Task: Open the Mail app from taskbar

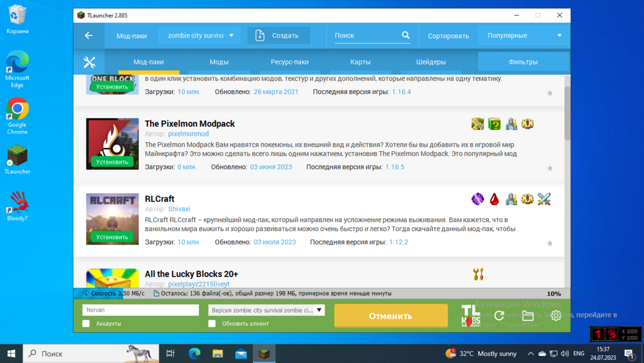Action: (x=241, y=353)
